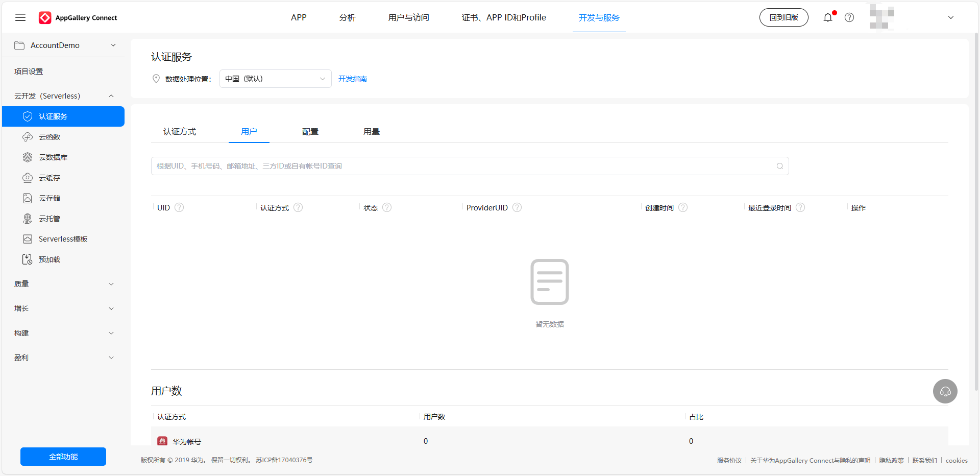Click the 华为帐号 Huawei logo icon
Viewport: 980px width, 476px height.
[162, 441]
